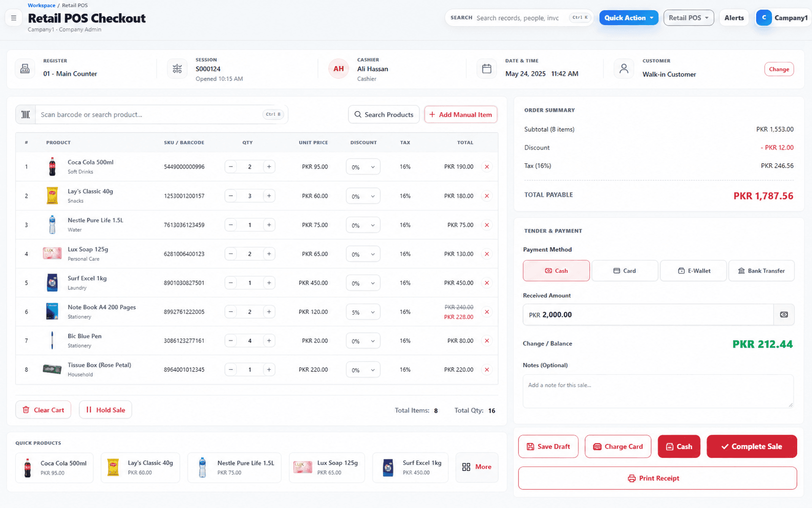
Task: Complete the sale
Action: [752, 447]
